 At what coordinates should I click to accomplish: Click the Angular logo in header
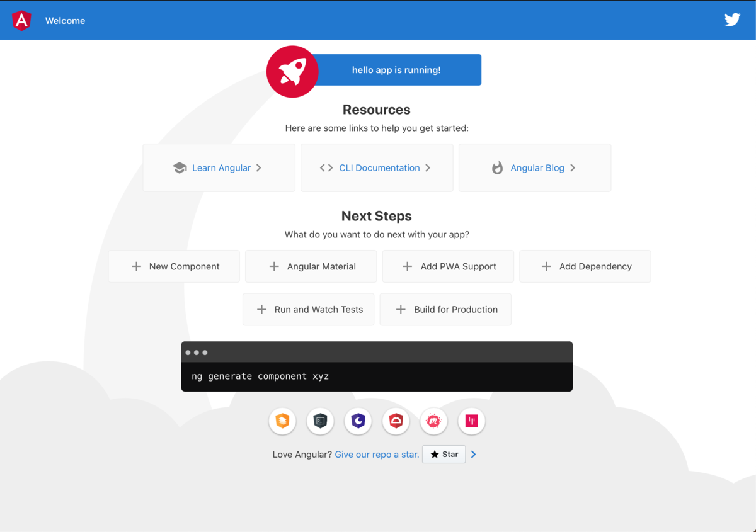[21, 21]
